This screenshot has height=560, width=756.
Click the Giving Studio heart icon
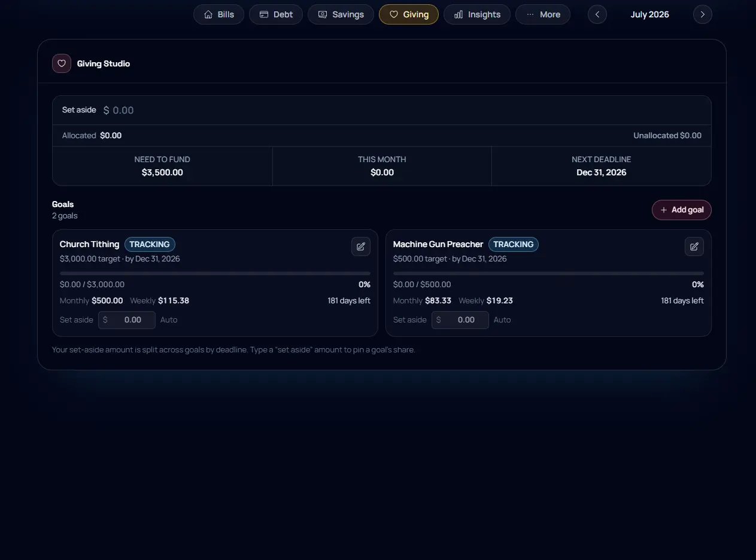(x=62, y=63)
